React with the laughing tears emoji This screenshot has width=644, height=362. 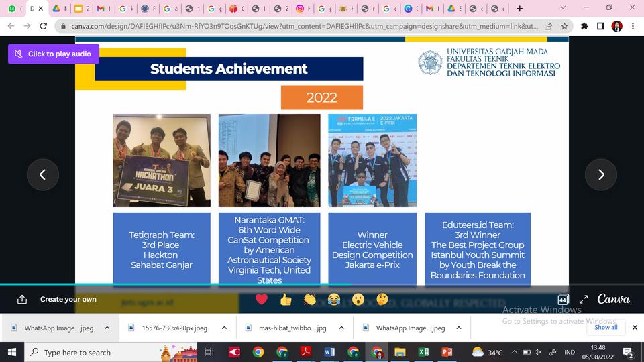point(334,300)
